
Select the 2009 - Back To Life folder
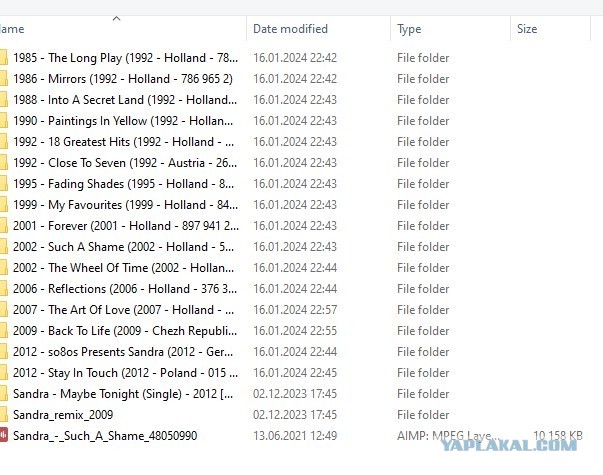point(125,331)
